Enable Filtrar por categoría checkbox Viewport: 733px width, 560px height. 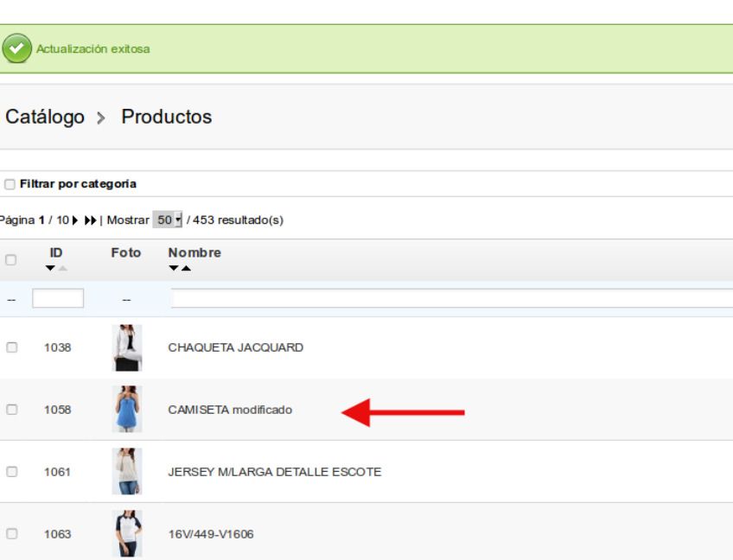click(x=10, y=184)
